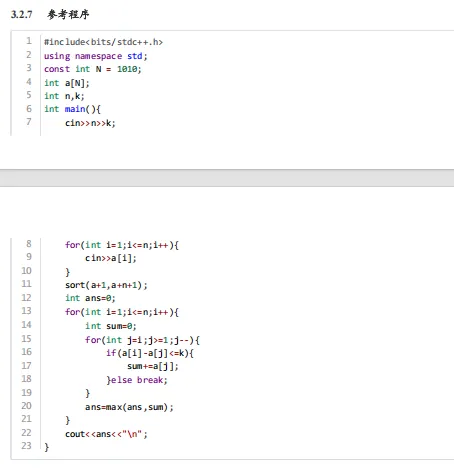Click code line "int sum=0;"
The image size is (454, 469).
coord(111,326)
